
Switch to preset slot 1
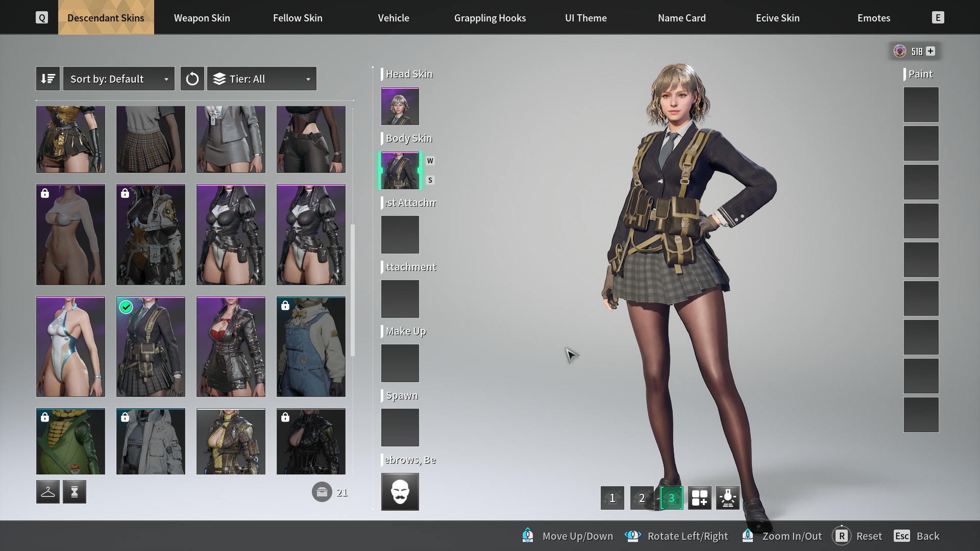tap(612, 498)
